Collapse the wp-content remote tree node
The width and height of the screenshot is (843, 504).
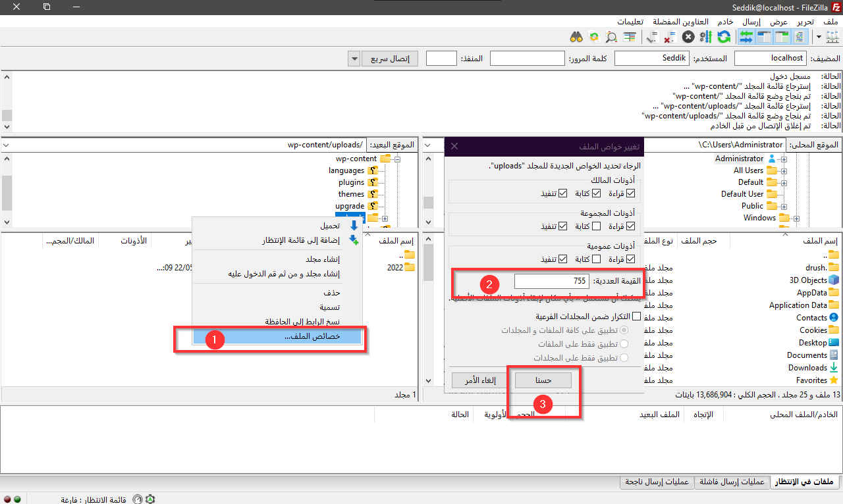point(397,159)
